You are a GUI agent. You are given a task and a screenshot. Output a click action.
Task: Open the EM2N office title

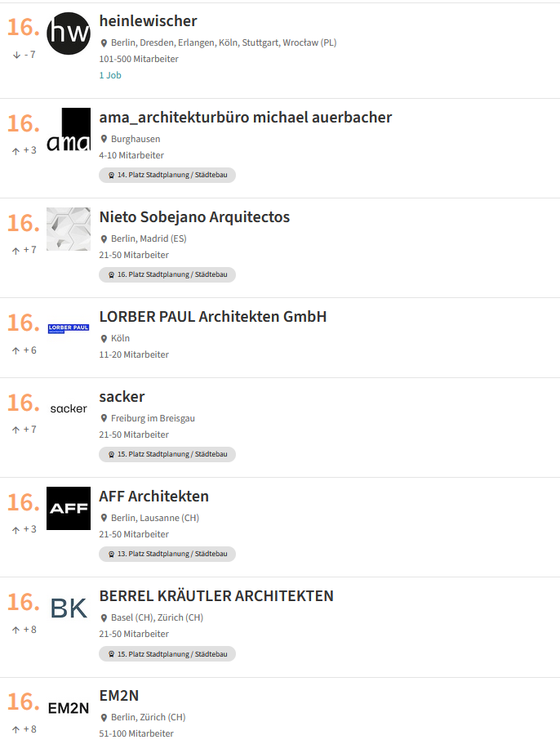tap(119, 696)
